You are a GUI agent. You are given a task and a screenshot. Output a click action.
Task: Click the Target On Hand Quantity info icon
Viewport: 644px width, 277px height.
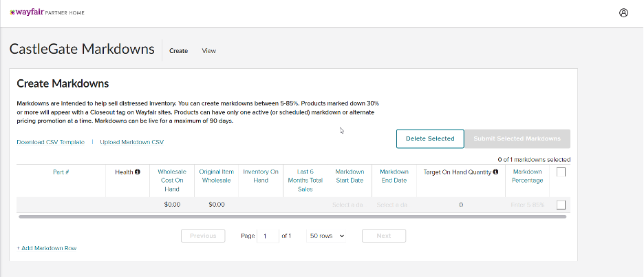pyautogui.click(x=495, y=172)
